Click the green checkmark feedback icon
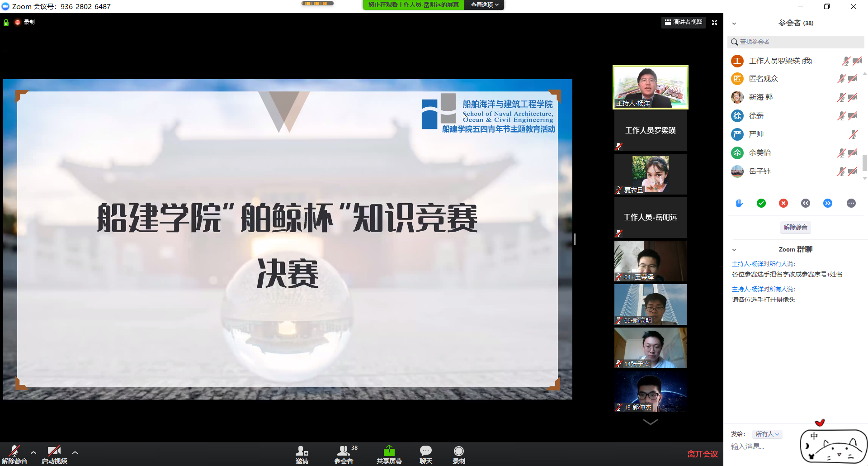868x466 pixels. click(761, 203)
